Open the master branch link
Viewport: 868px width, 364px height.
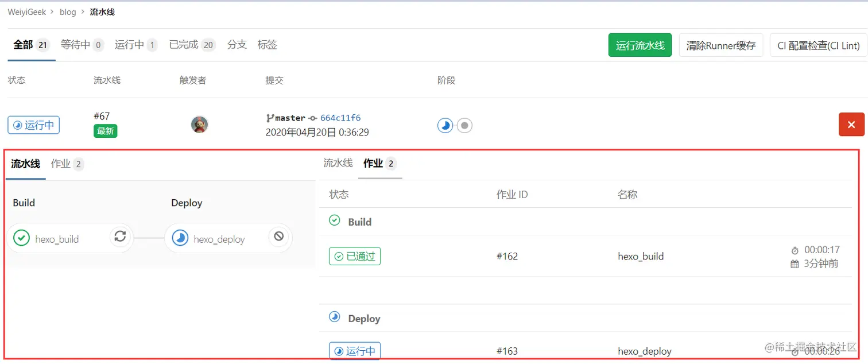(x=290, y=118)
